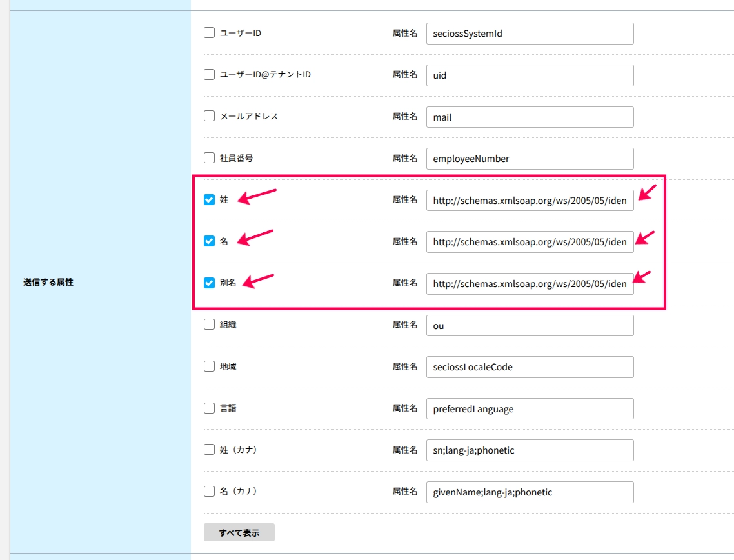Click the employeeNumber input field
The image size is (734, 560).
530,159
